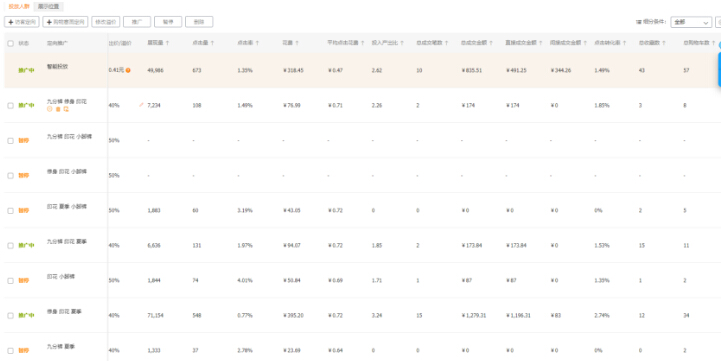Open the 细分条件 dropdown showing 全部
Image resolution: width=721 pixels, height=361 pixels.
coord(691,22)
